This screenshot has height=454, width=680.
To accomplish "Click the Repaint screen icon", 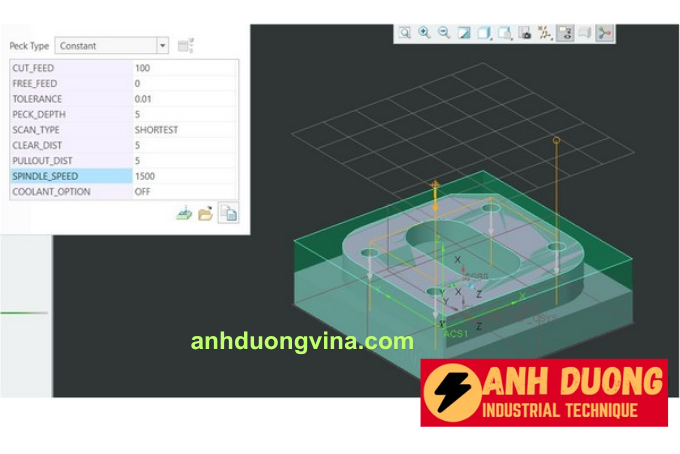I will tap(464, 33).
